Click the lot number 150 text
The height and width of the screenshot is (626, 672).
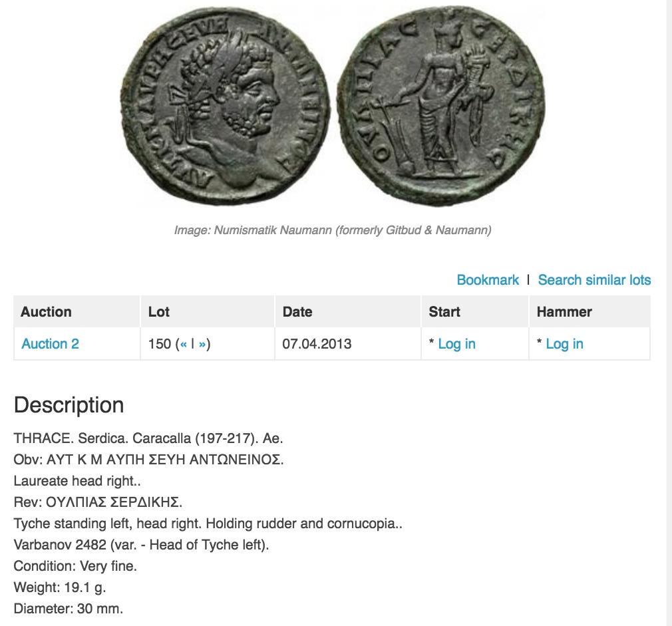[160, 344]
